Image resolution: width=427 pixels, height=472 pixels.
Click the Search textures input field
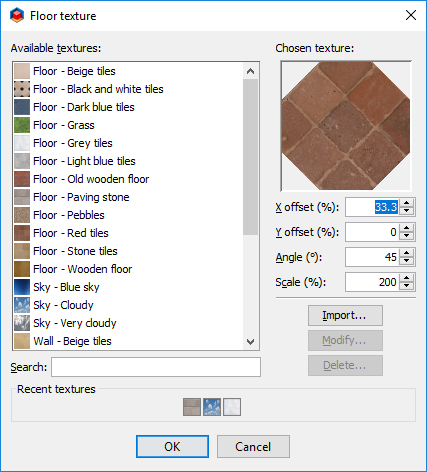coord(156,367)
